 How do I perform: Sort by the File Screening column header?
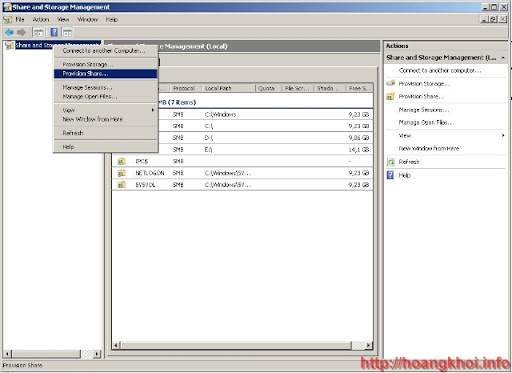click(x=298, y=88)
